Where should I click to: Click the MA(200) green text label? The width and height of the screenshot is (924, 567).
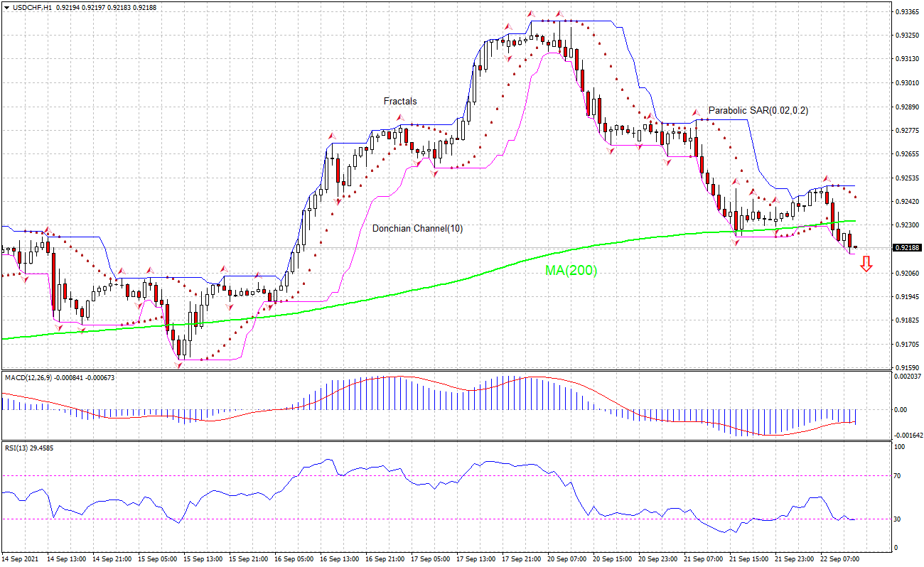[570, 271]
